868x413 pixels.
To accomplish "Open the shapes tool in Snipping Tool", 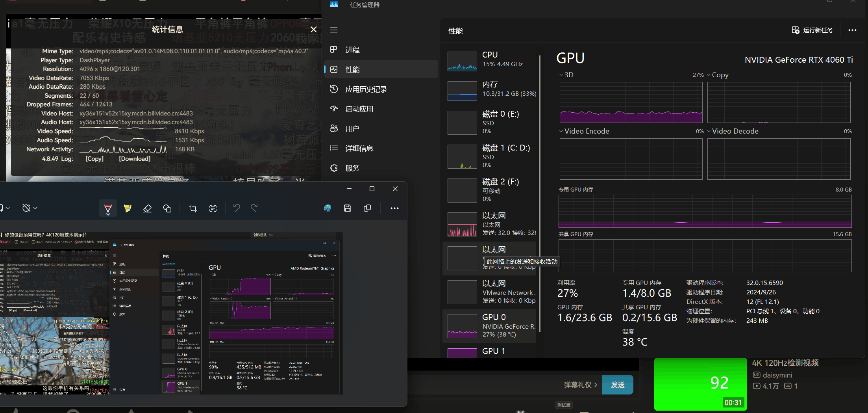I will [167, 208].
